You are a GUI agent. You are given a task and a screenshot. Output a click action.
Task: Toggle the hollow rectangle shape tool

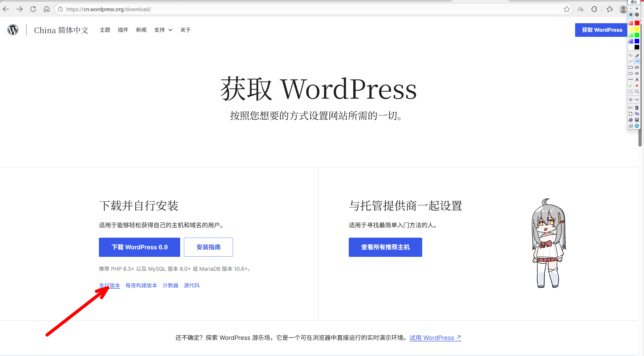[x=631, y=67]
